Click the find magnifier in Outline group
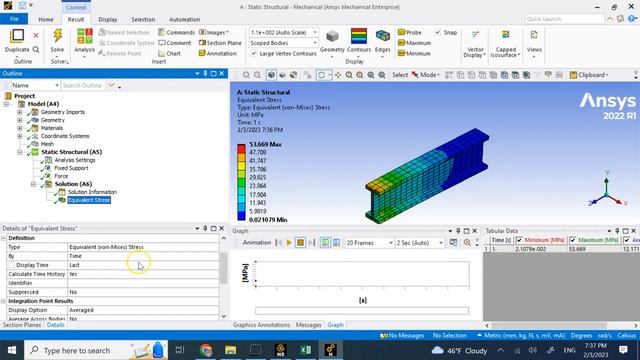The image size is (640, 360). coord(36,49)
